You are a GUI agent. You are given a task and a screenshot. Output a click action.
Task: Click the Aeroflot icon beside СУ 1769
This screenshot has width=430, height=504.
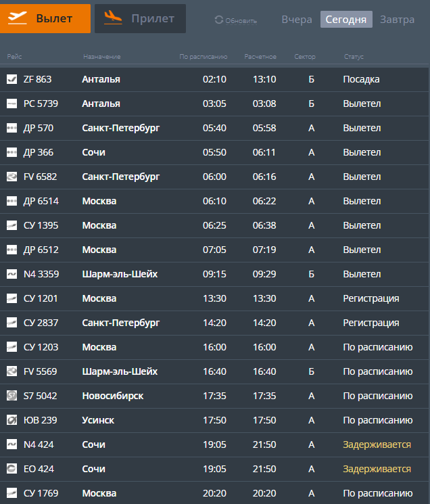click(11, 493)
